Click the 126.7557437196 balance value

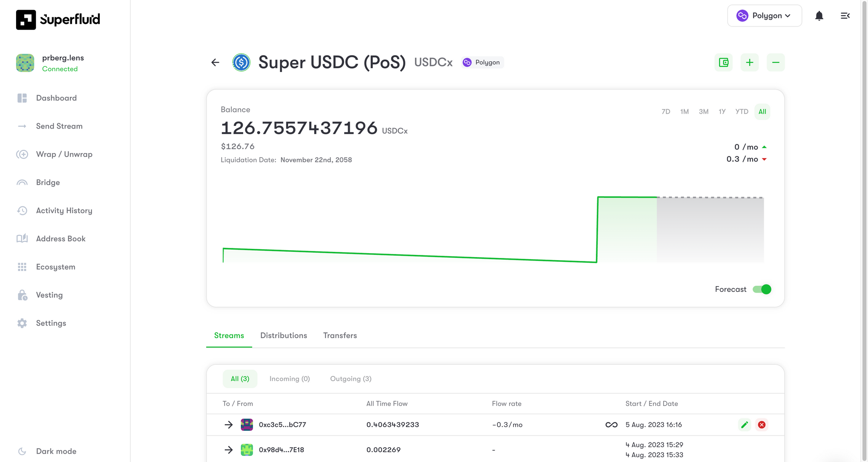pyautogui.click(x=299, y=128)
